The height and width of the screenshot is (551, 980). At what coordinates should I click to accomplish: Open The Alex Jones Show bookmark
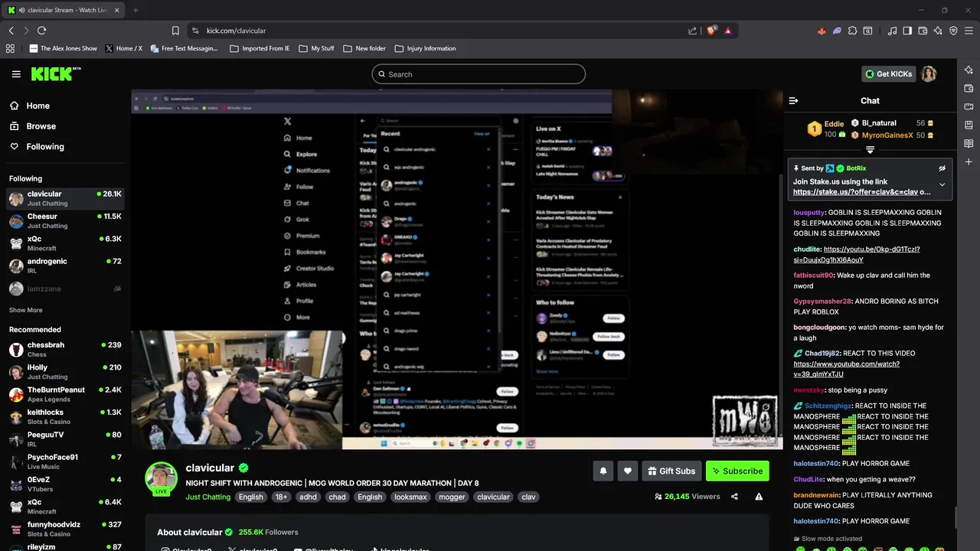coord(63,48)
